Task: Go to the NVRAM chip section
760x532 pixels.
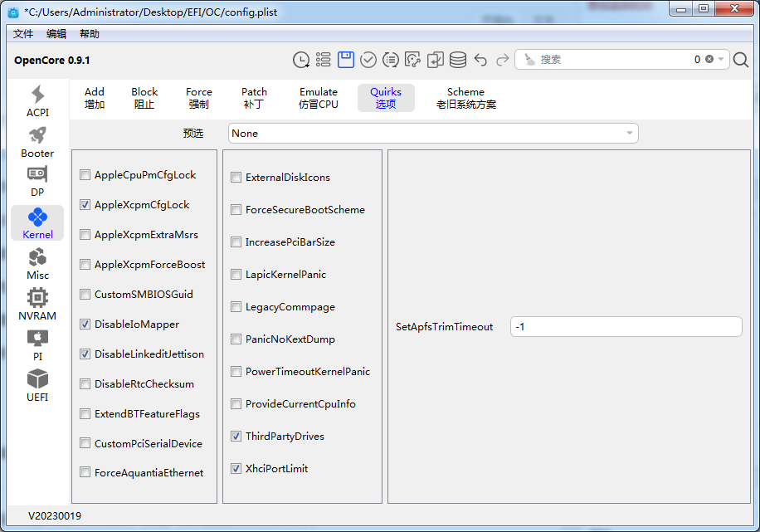Action: [37, 305]
